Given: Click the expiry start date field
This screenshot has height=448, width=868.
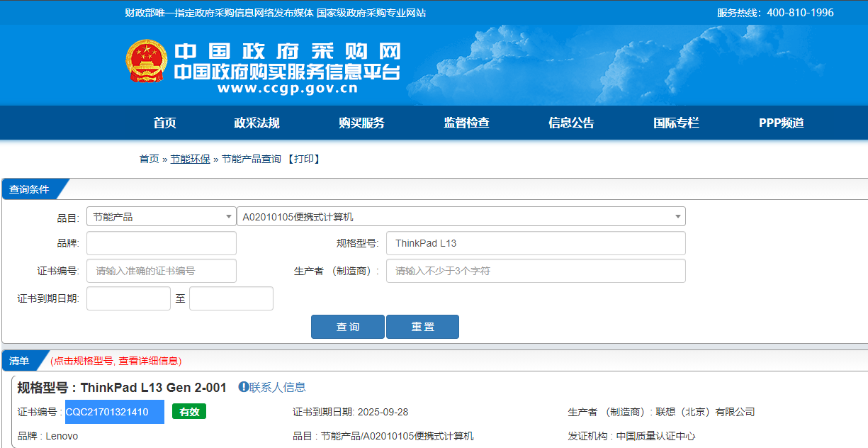Looking at the screenshot, I should click(128, 298).
